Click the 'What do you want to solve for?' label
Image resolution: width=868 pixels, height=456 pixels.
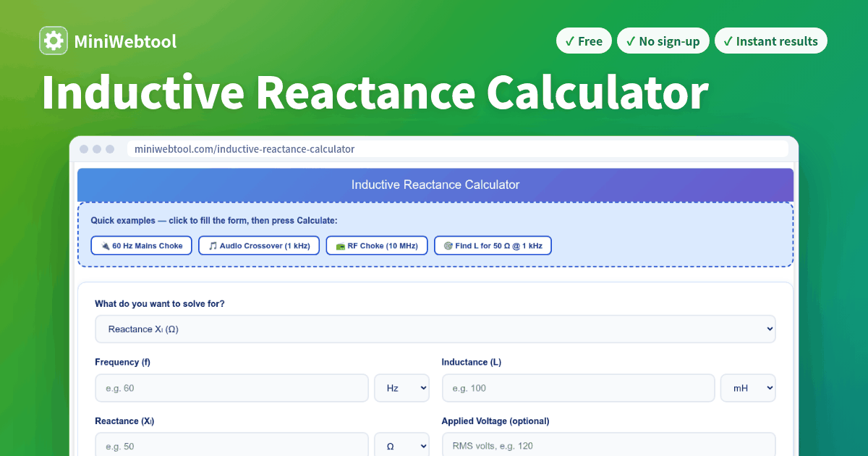point(160,303)
